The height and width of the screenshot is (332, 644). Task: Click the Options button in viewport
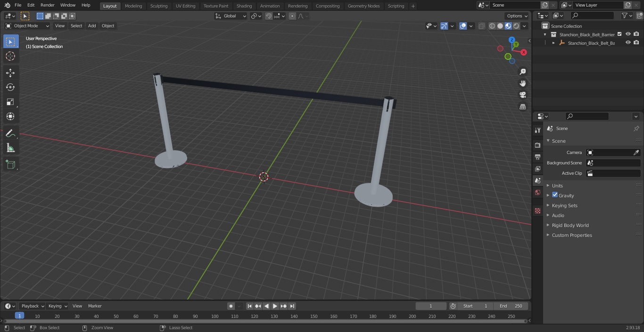[x=517, y=16]
